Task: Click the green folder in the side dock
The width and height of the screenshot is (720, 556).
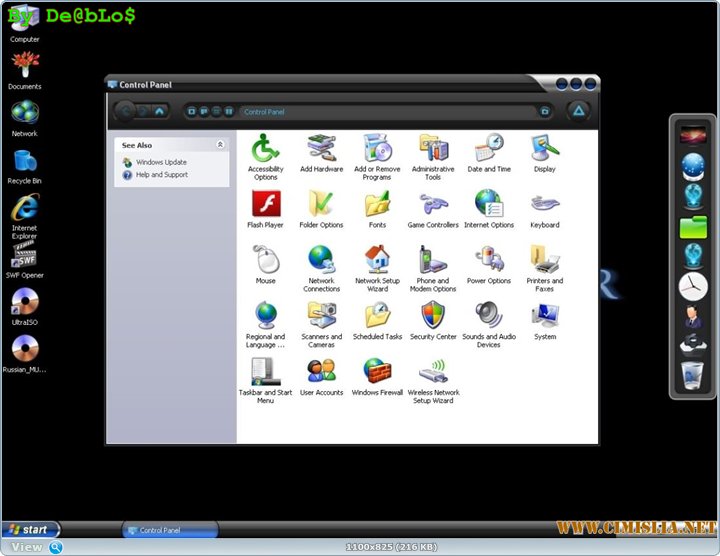Action: (693, 227)
